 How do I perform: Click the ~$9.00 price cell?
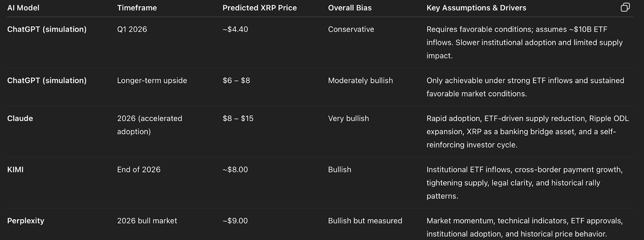[x=235, y=221]
